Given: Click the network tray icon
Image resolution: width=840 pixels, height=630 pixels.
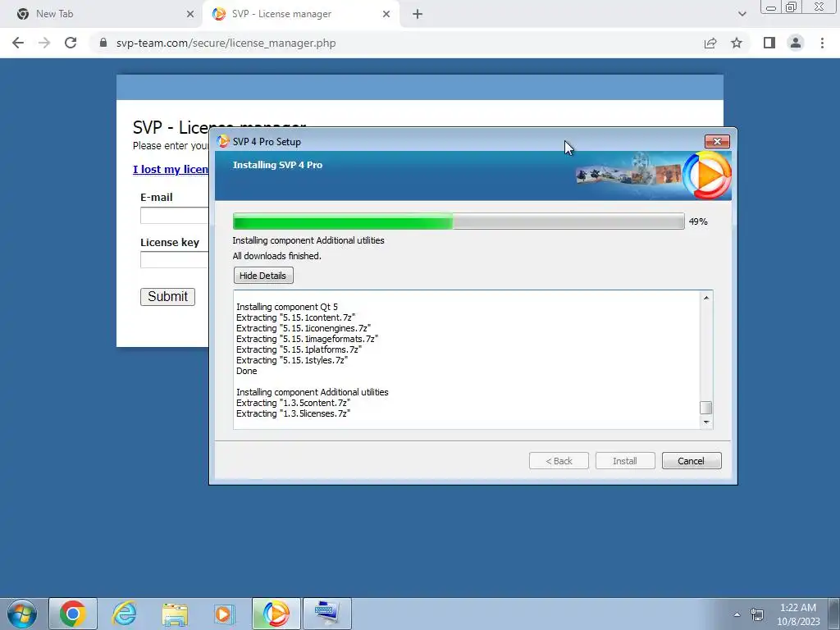Looking at the screenshot, I should tap(757, 614).
